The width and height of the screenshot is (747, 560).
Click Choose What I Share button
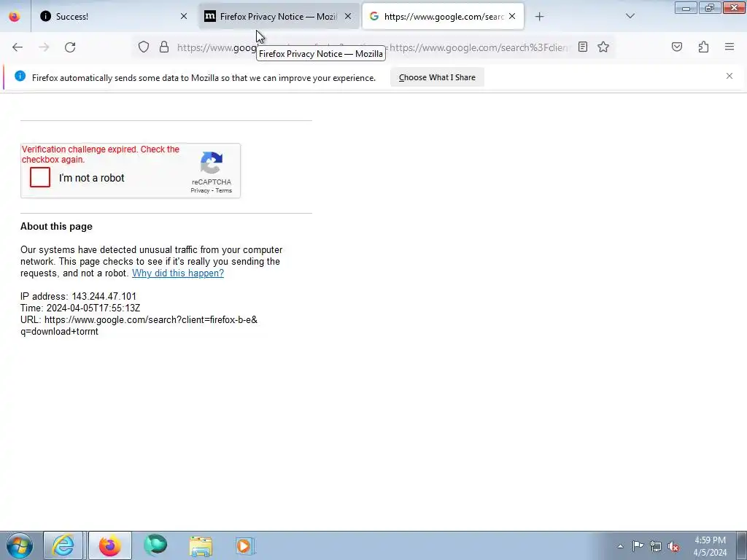437,77
